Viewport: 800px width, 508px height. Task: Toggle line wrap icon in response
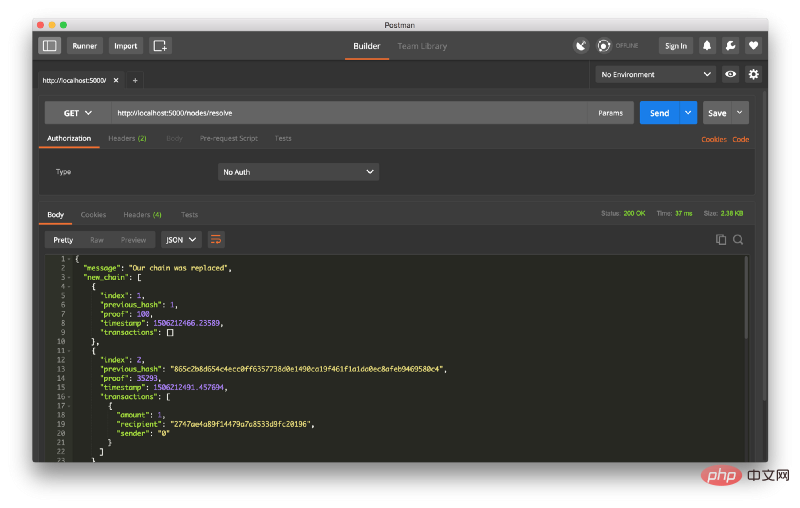(216, 240)
